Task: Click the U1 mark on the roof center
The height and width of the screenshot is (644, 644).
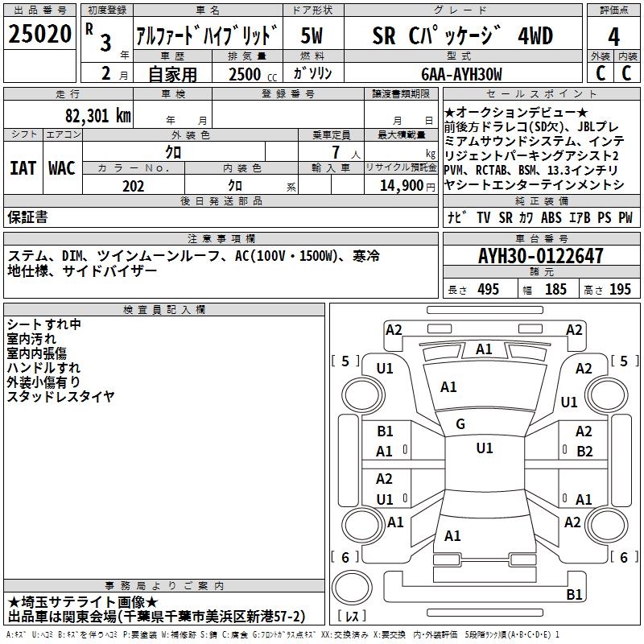Action: (x=484, y=448)
